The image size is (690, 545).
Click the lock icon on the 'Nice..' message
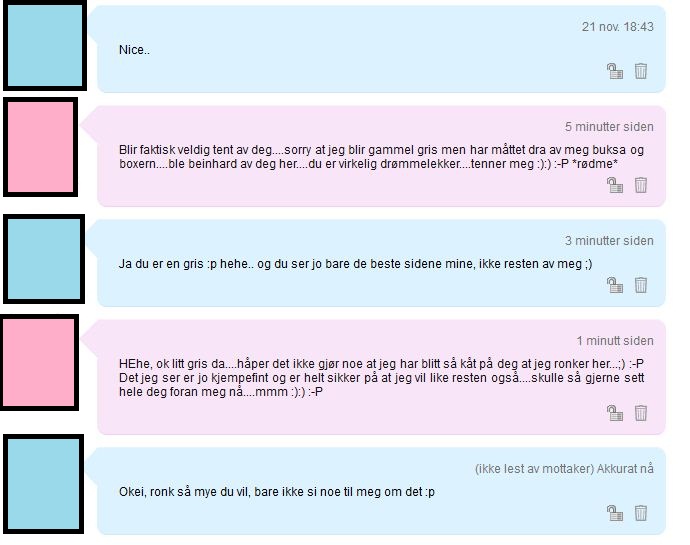tap(615, 71)
